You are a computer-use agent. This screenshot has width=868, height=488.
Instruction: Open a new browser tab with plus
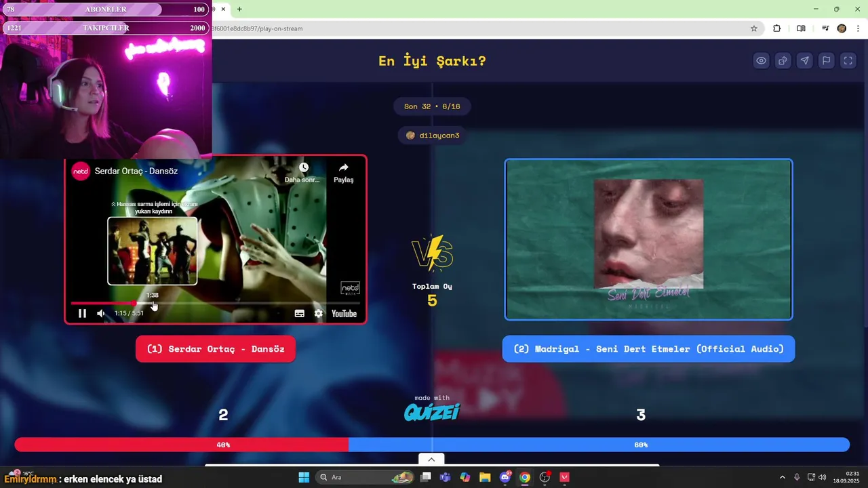(x=239, y=9)
